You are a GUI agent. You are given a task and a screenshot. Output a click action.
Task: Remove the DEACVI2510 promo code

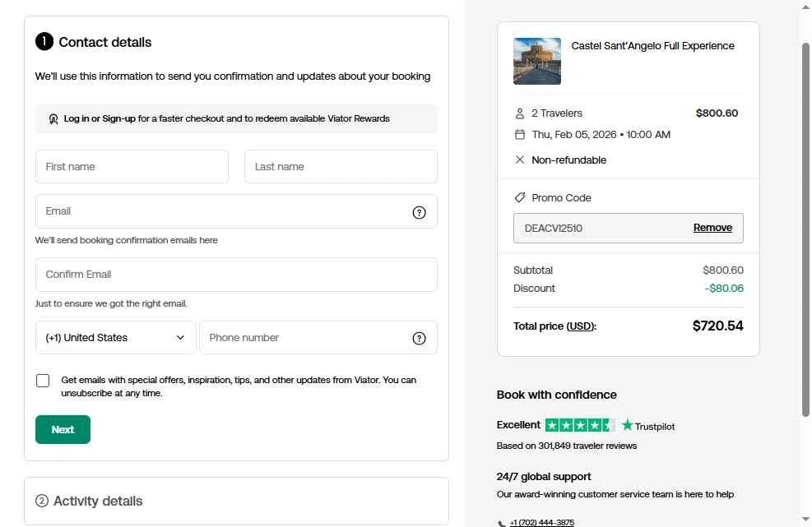tap(712, 228)
